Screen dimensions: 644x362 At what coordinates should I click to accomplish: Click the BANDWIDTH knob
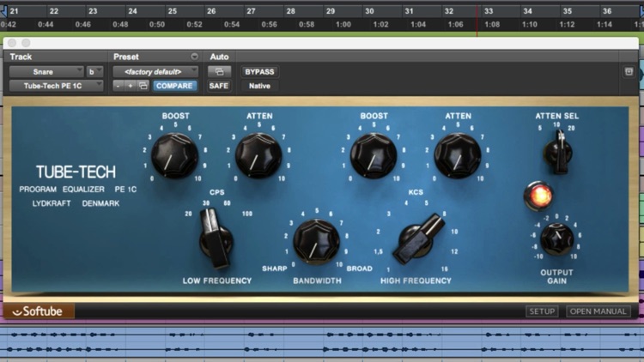coord(316,242)
